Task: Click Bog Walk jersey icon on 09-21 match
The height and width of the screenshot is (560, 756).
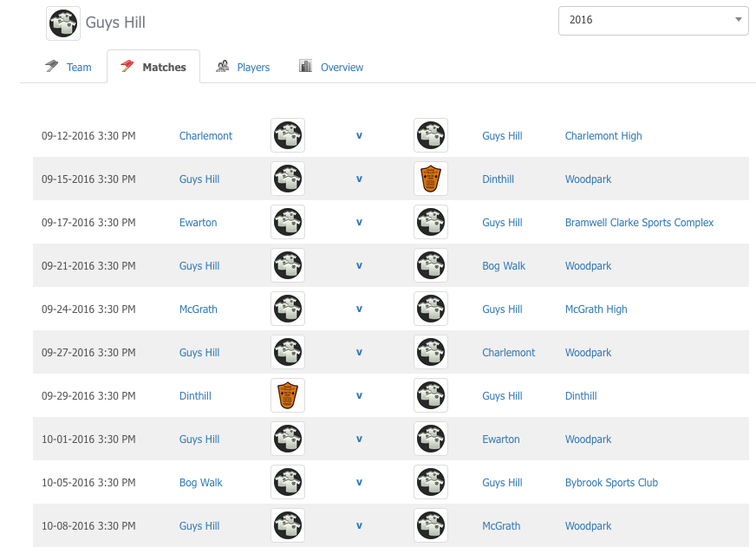Action: [431, 265]
